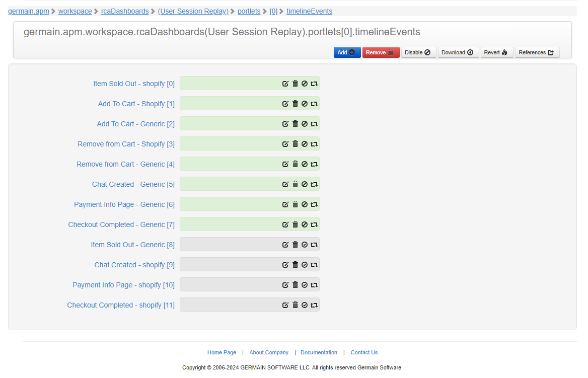Click the blue Add button

click(346, 52)
